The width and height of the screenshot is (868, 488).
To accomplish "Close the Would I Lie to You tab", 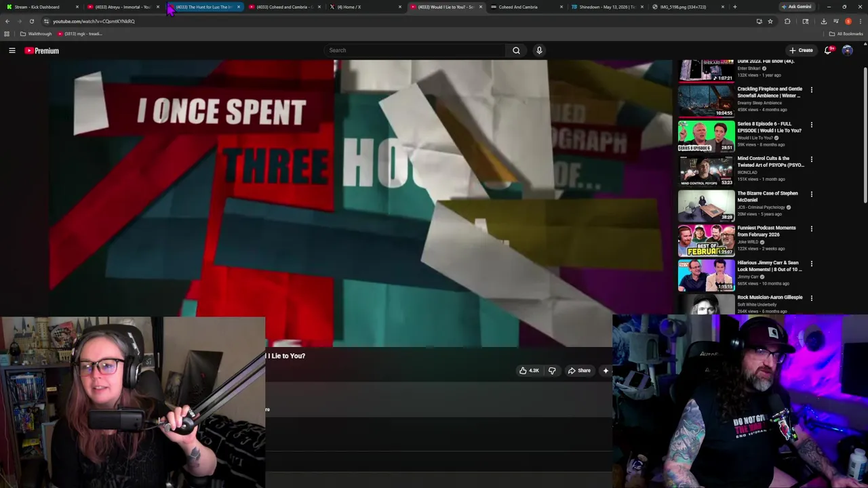I will pyautogui.click(x=481, y=7).
